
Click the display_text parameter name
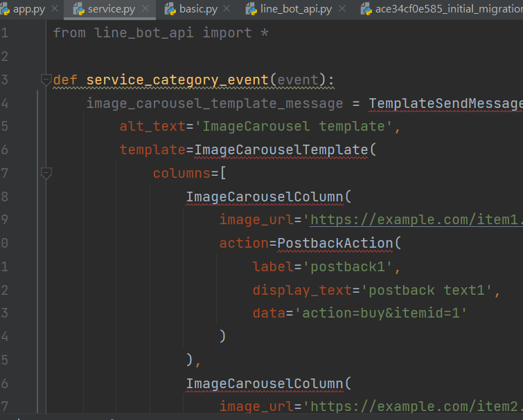point(302,290)
